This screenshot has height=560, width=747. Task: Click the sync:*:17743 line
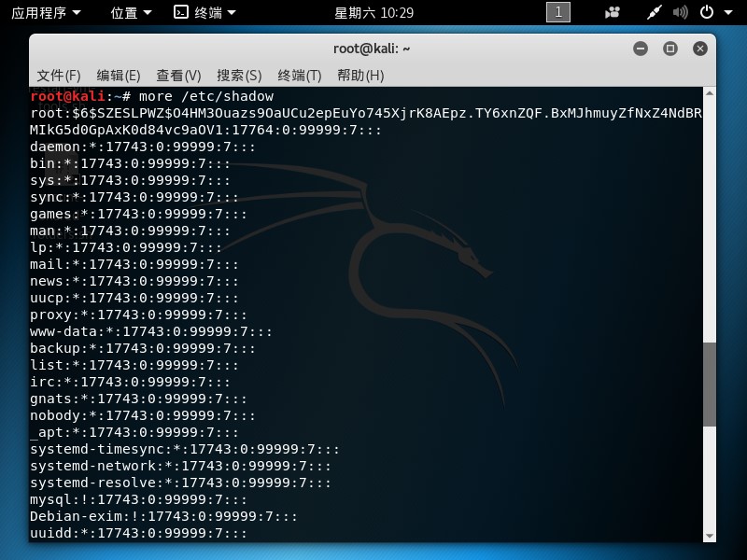coord(134,197)
